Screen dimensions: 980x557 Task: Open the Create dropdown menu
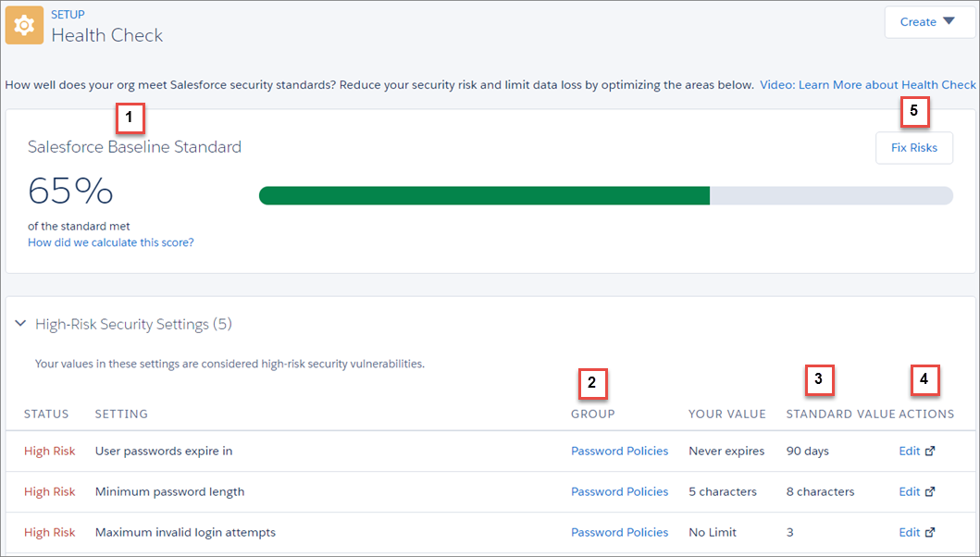pyautogui.click(x=930, y=22)
